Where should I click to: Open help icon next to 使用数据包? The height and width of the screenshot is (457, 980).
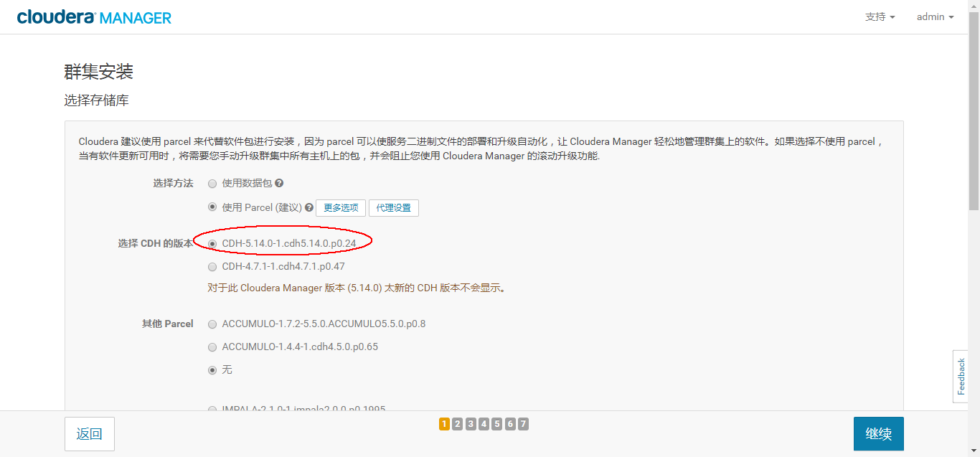[x=279, y=184]
